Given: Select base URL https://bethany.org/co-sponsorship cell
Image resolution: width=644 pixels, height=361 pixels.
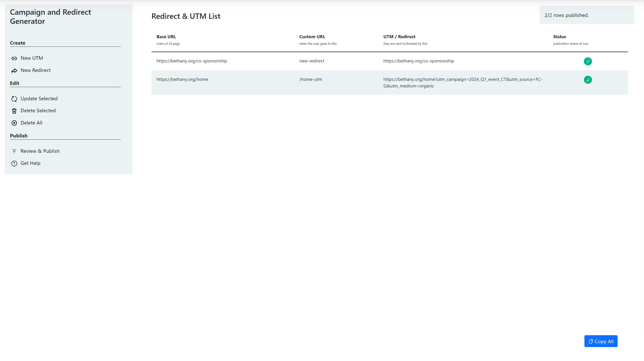Looking at the screenshot, I should coord(192,61).
